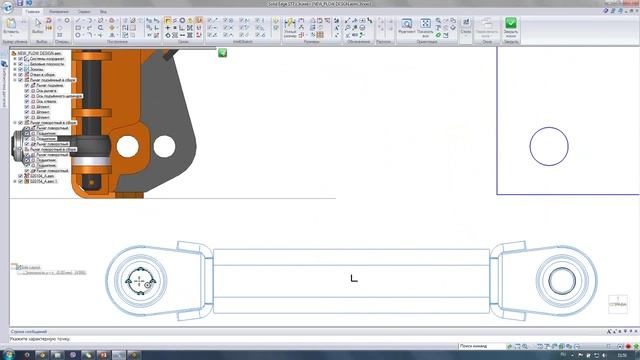
Task: Click the Укажите характерную точку prompt text
Action: tap(40, 339)
